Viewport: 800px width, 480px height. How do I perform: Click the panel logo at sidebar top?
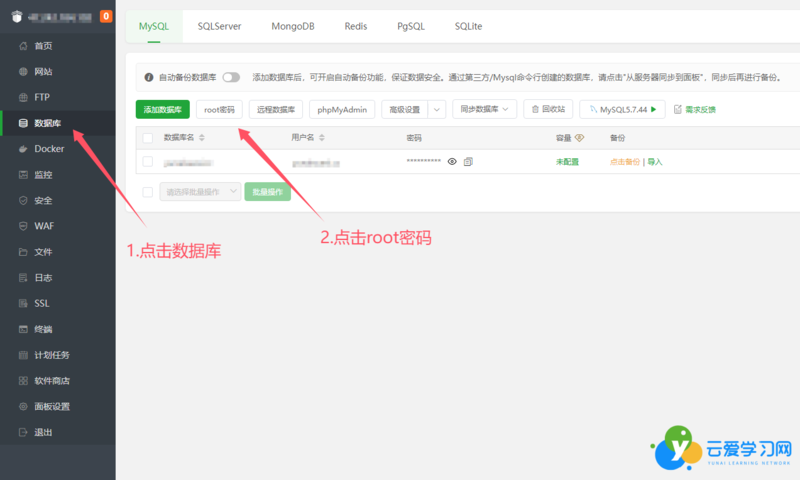click(x=17, y=17)
